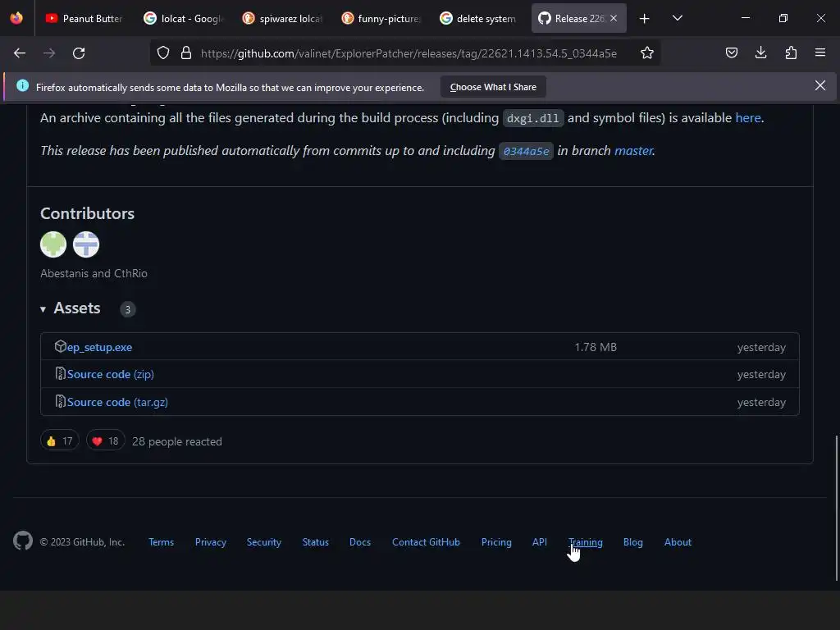Switch to the Peanut Butter YouTube tab

[x=84, y=18]
